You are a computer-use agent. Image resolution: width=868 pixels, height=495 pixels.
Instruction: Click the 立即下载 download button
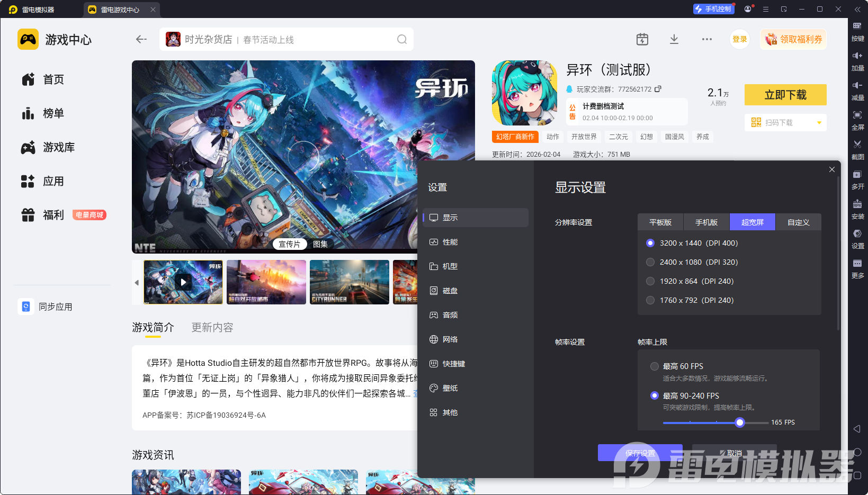785,95
